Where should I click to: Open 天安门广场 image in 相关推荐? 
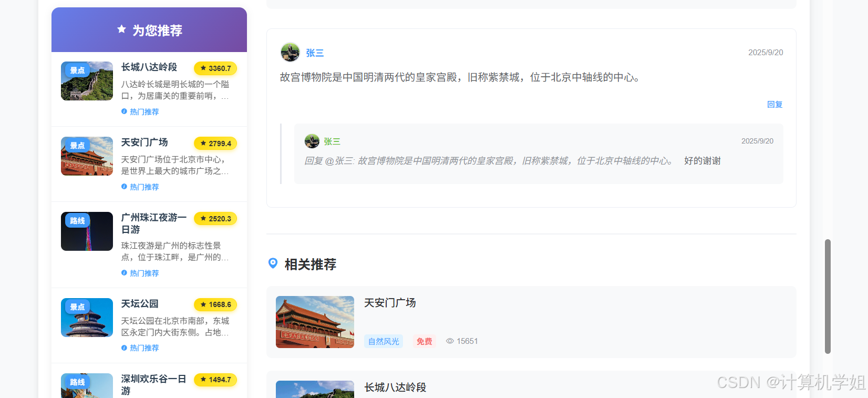tap(315, 322)
